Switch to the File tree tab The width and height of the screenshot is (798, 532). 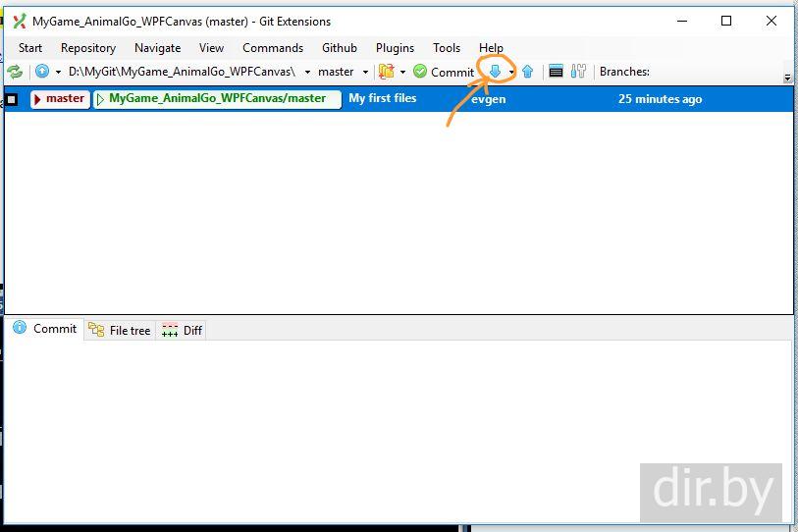[x=120, y=331]
